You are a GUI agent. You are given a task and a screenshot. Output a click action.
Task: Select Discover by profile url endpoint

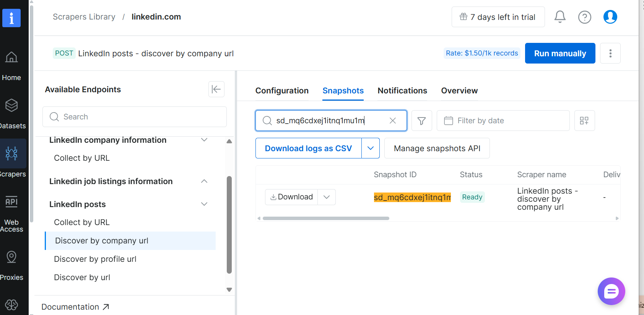95,259
